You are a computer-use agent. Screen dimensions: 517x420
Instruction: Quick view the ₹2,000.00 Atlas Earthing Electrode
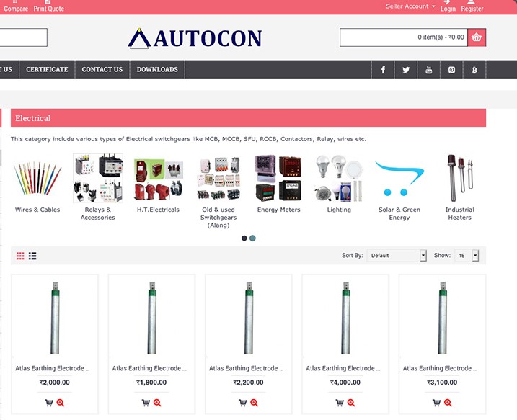click(x=61, y=403)
